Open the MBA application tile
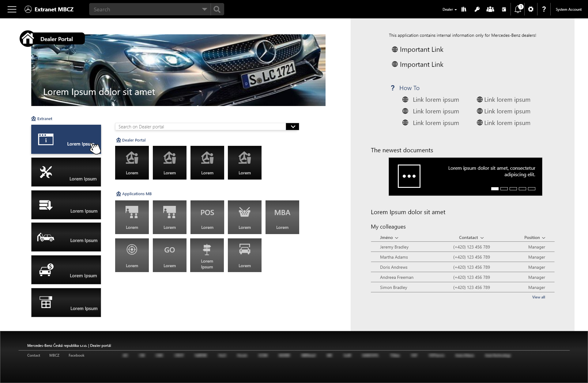The image size is (588, 383). tap(282, 217)
